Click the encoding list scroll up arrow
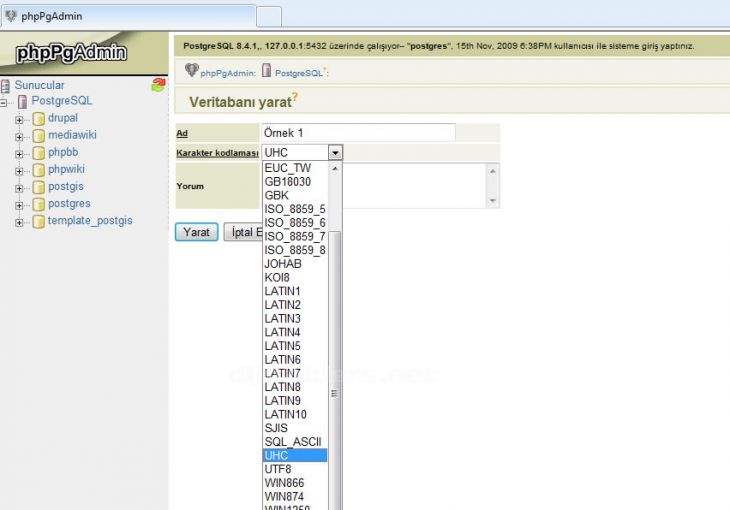The width and height of the screenshot is (730, 510). click(335, 169)
